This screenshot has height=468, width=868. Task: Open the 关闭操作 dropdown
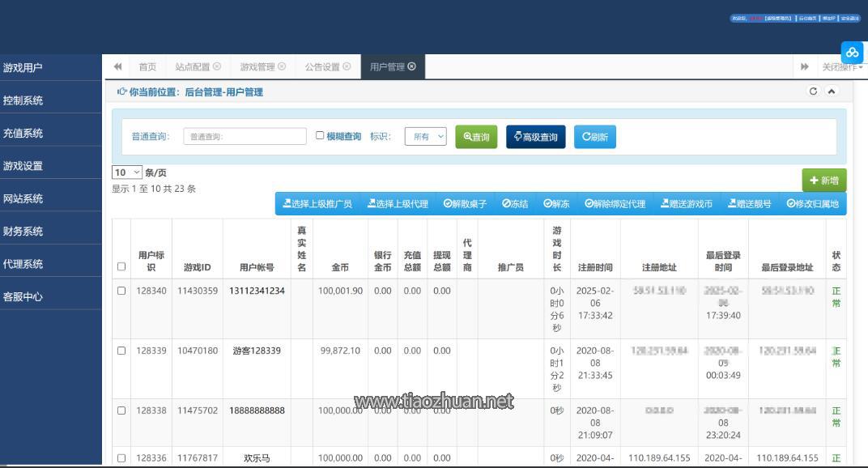pos(843,67)
